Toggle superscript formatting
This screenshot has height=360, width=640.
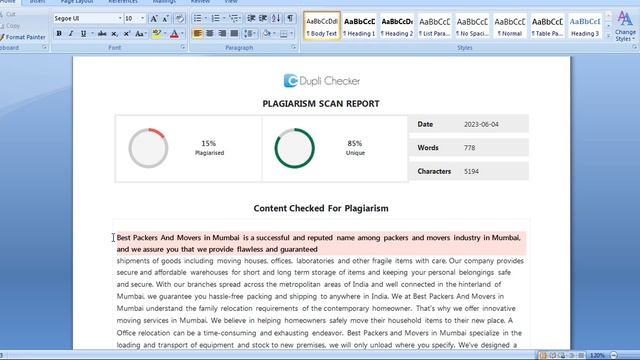[x=127, y=33]
